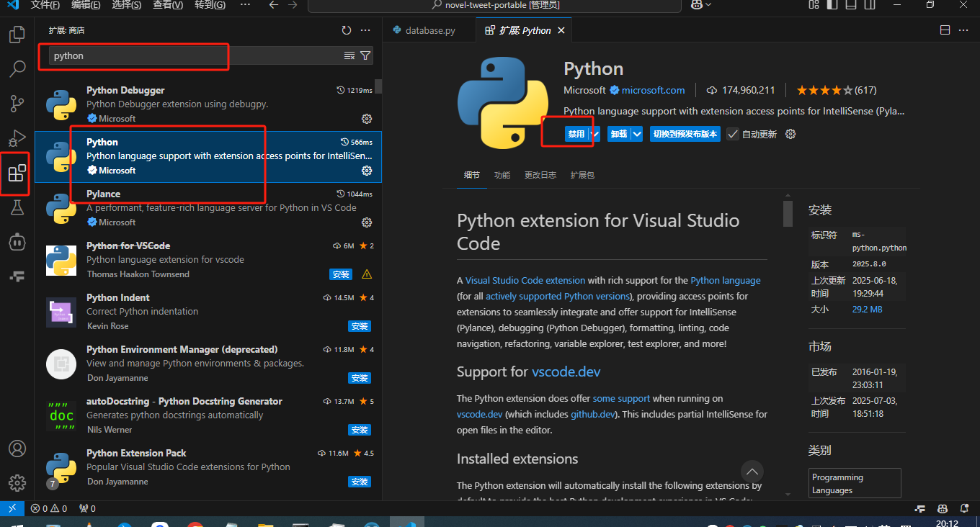The image size is (980, 527).
Task: Open the Manage gear in activity bar
Action: (x=17, y=482)
